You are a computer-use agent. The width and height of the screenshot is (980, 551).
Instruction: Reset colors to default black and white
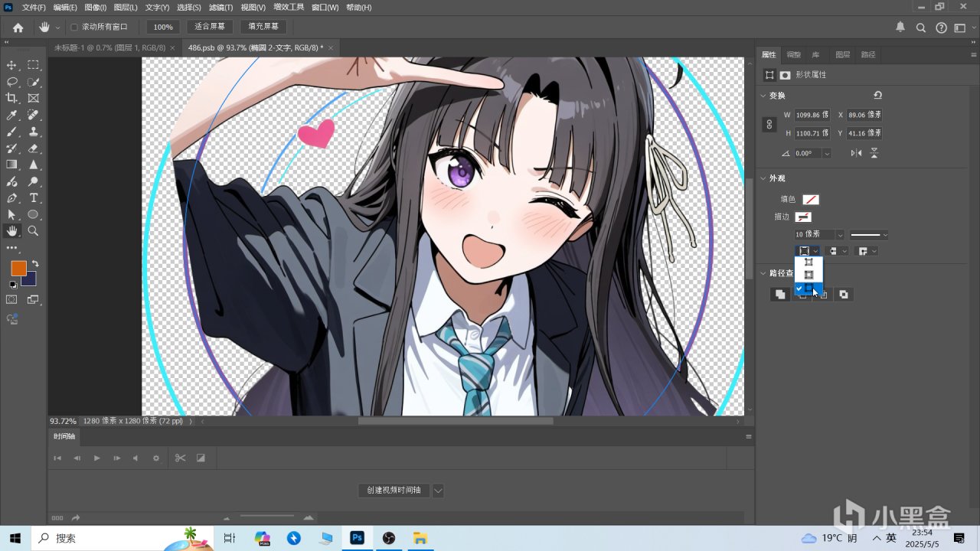click(12, 285)
